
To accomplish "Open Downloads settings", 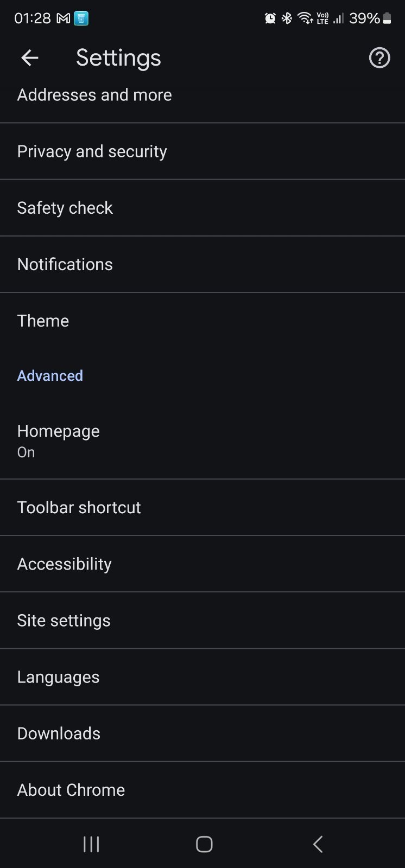I will tap(59, 733).
